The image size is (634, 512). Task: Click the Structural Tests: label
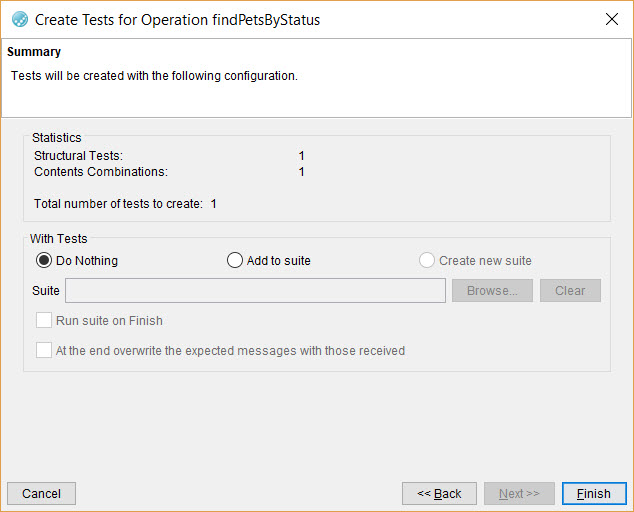click(78, 156)
